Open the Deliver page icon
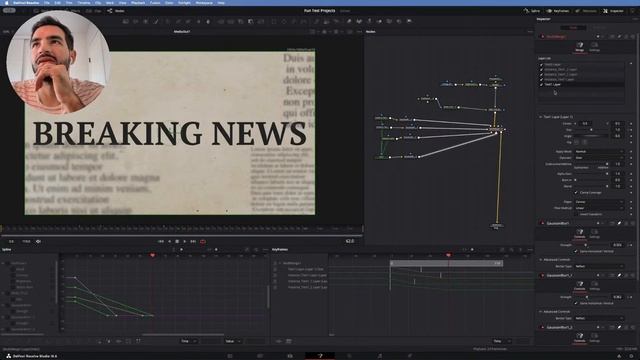Viewport: 640px width, 360px height. pyautogui.click(x=410, y=356)
